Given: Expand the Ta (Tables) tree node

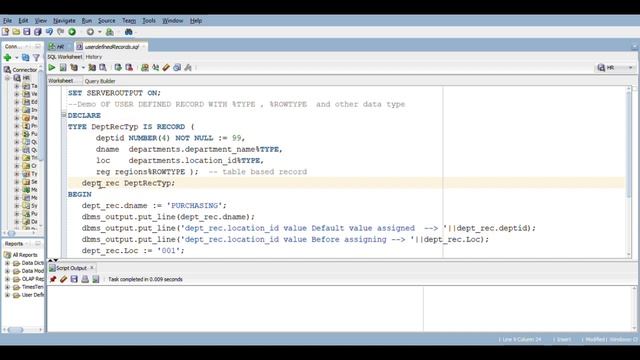Looking at the screenshot, I should tap(17, 86).
